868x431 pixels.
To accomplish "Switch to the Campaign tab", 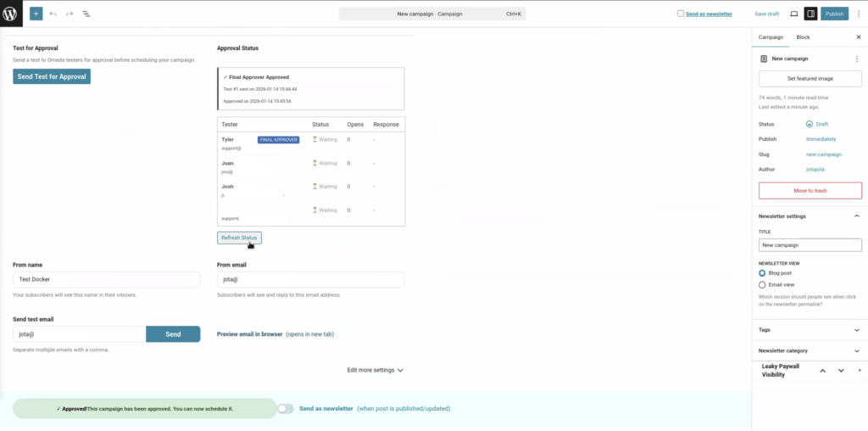I will [x=771, y=37].
